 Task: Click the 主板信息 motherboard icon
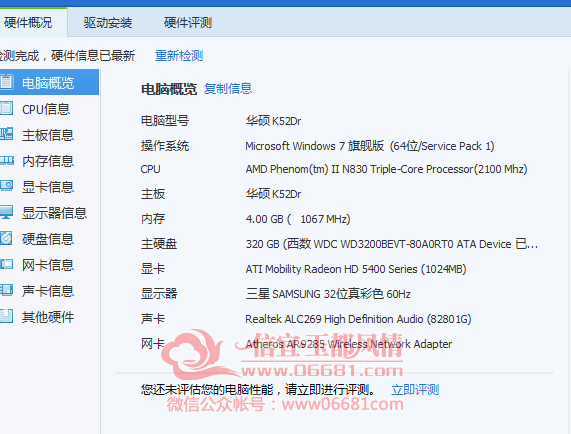click(7, 134)
